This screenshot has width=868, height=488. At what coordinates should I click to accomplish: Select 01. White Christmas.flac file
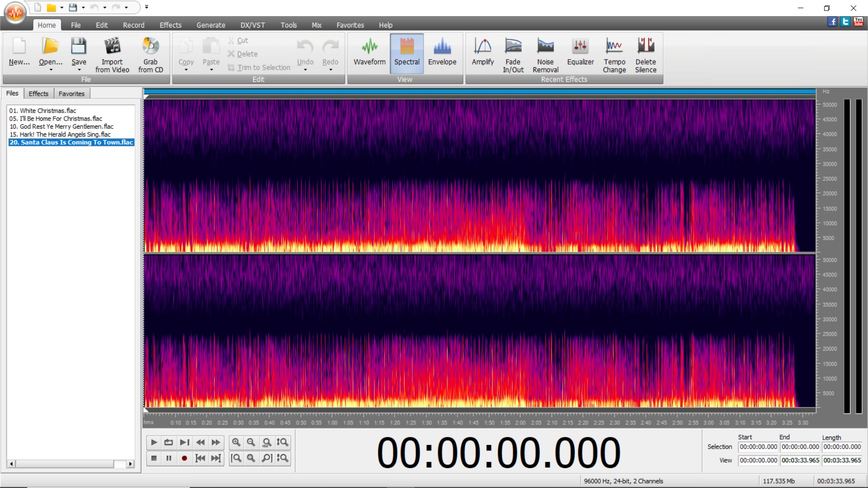point(43,111)
